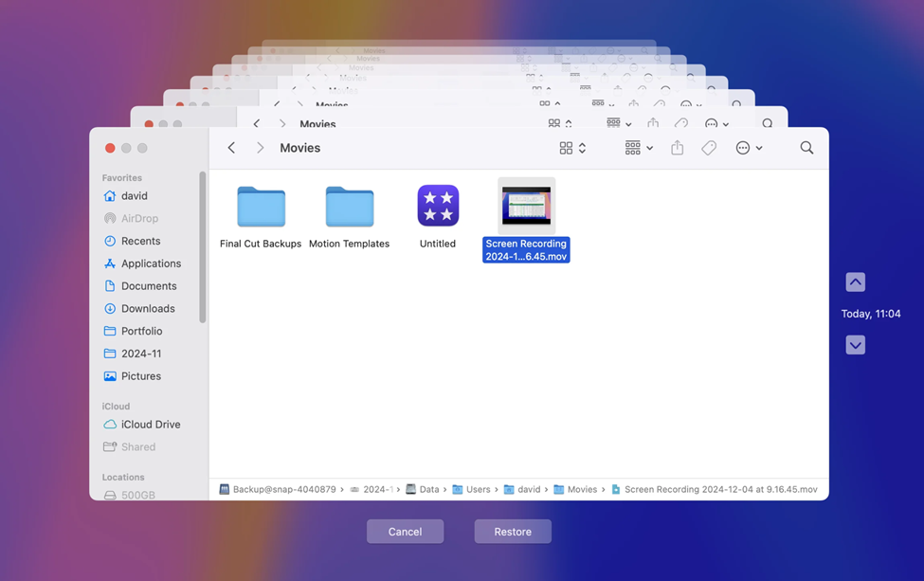The width and height of the screenshot is (924, 581).
Task: Open the Motion Templates folder
Action: click(349, 207)
